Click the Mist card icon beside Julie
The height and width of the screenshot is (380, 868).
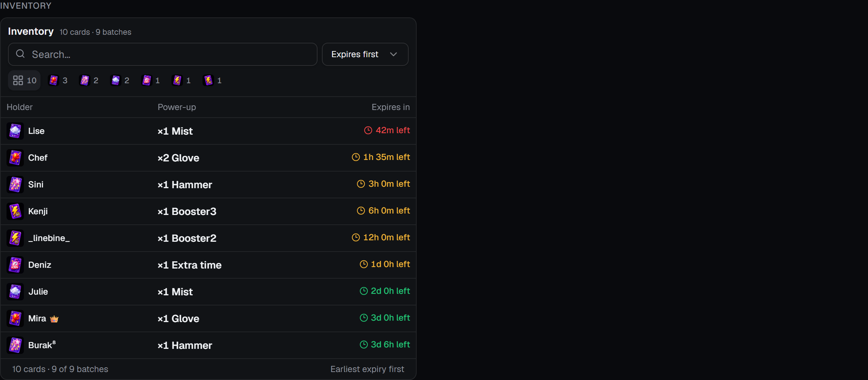click(x=15, y=292)
